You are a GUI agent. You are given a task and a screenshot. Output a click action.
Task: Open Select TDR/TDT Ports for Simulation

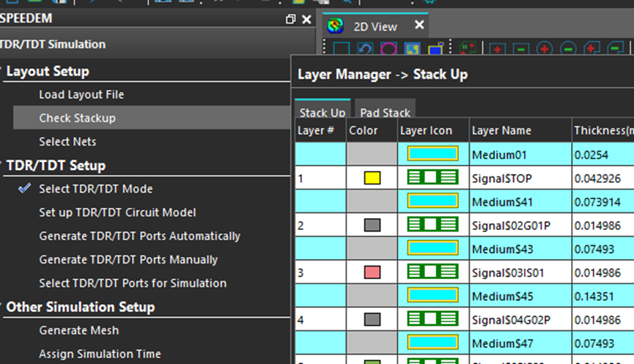click(x=133, y=283)
